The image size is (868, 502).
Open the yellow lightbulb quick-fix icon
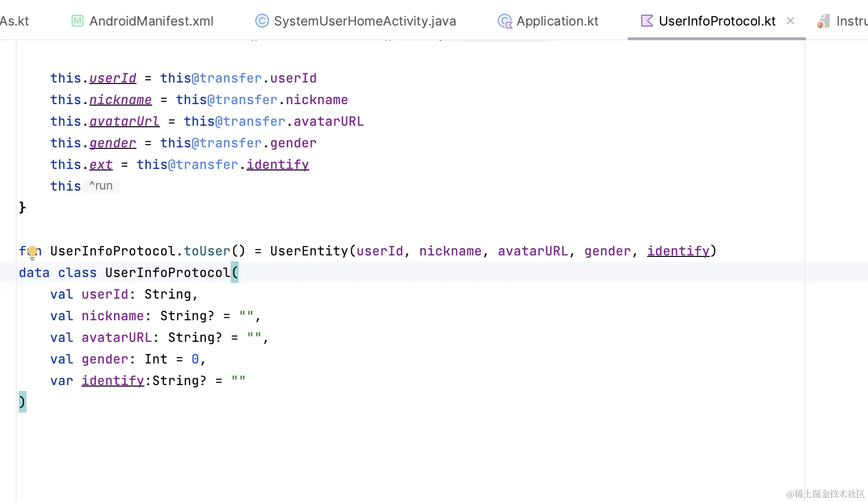[x=32, y=252]
